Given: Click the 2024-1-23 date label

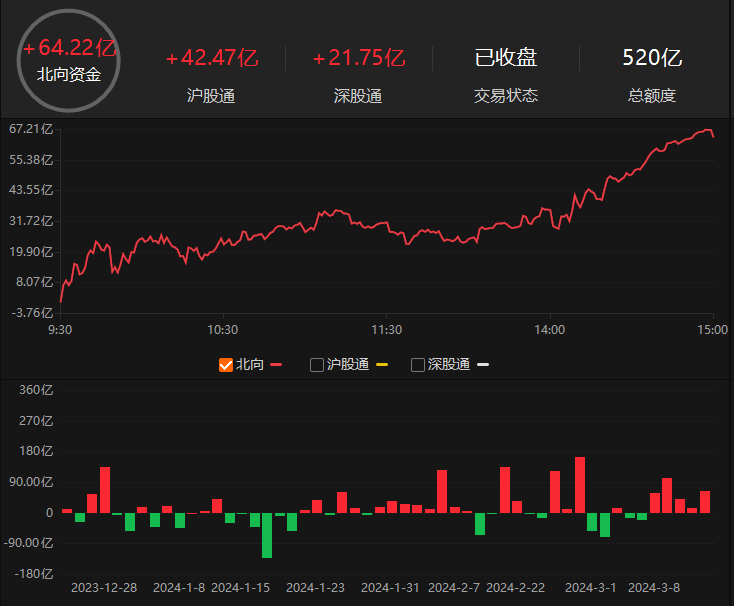Looking at the screenshot, I should [316, 588].
